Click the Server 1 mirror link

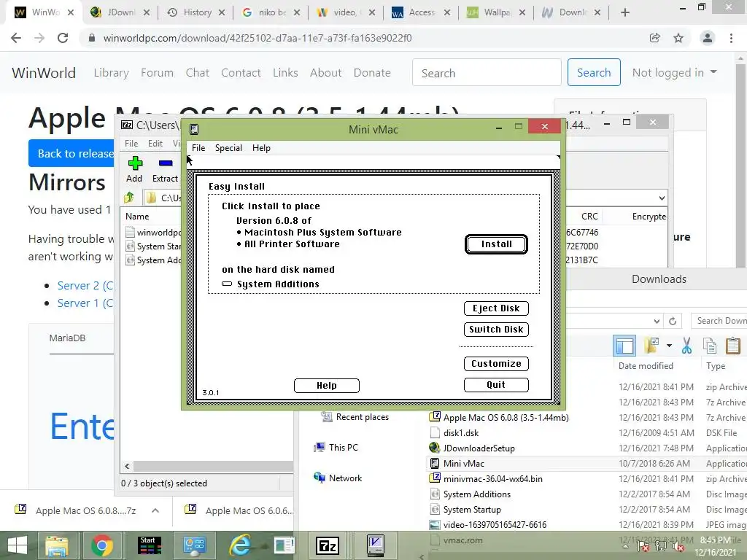tap(85, 303)
